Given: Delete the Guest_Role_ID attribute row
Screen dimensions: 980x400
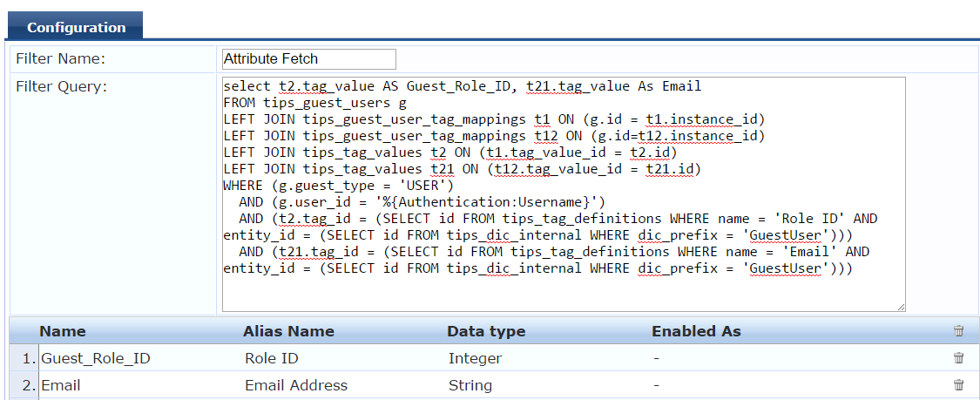Looking at the screenshot, I should tap(958, 358).
